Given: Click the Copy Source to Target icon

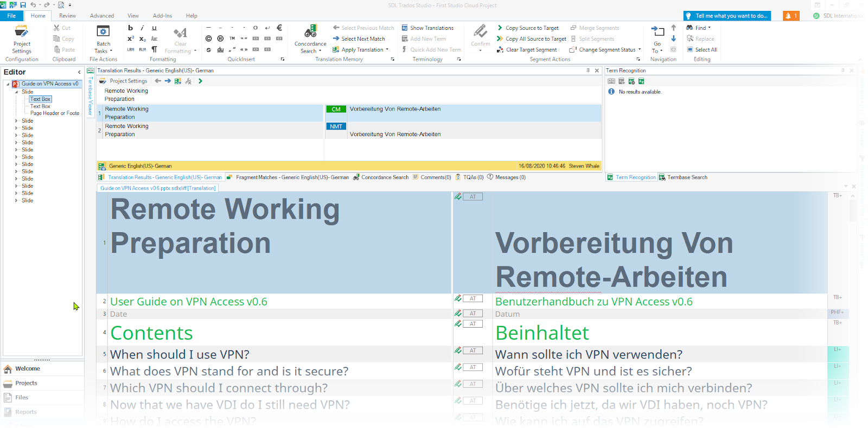Looking at the screenshot, I should pyautogui.click(x=500, y=28).
